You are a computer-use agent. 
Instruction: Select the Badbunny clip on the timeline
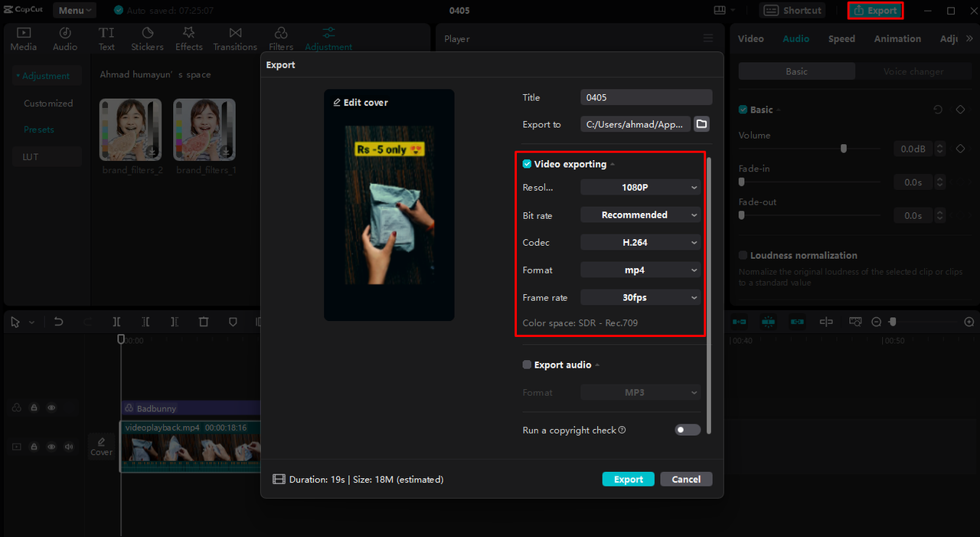[x=191, y=408]
